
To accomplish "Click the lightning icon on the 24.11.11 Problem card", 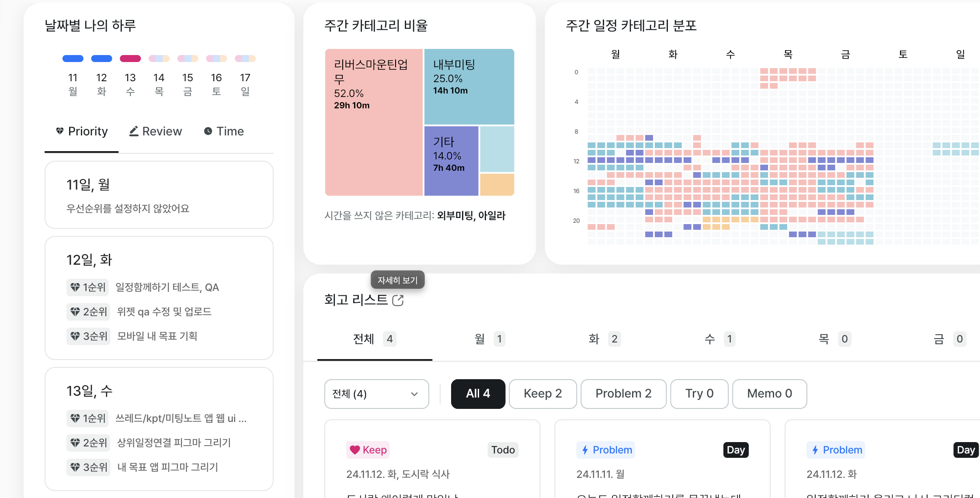I will tap(585, 450).
